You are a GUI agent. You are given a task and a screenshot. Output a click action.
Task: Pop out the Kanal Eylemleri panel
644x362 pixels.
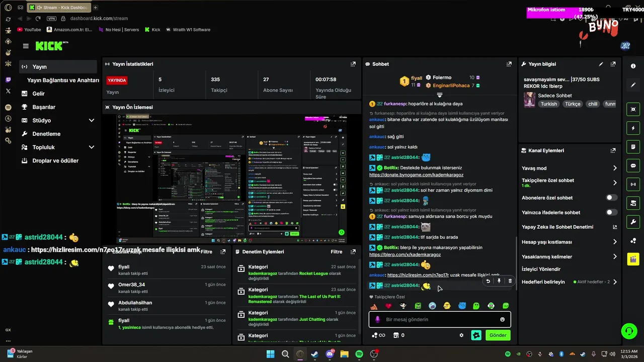(x=613, y=150)
